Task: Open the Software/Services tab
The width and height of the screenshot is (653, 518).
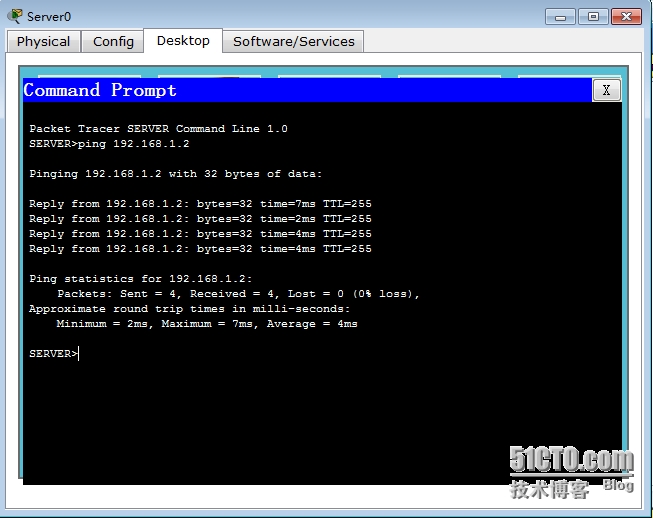Action: click(x=294, y=42)
